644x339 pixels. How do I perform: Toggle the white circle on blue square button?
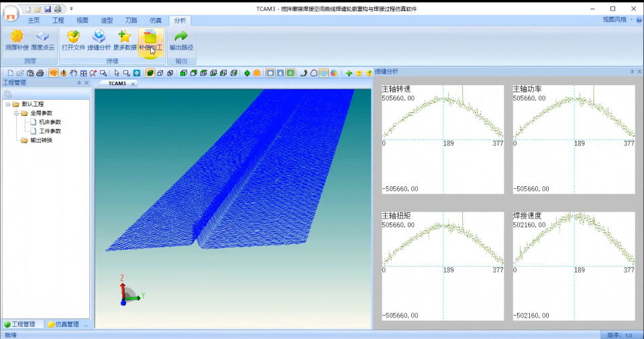click(x=270, y=73)
